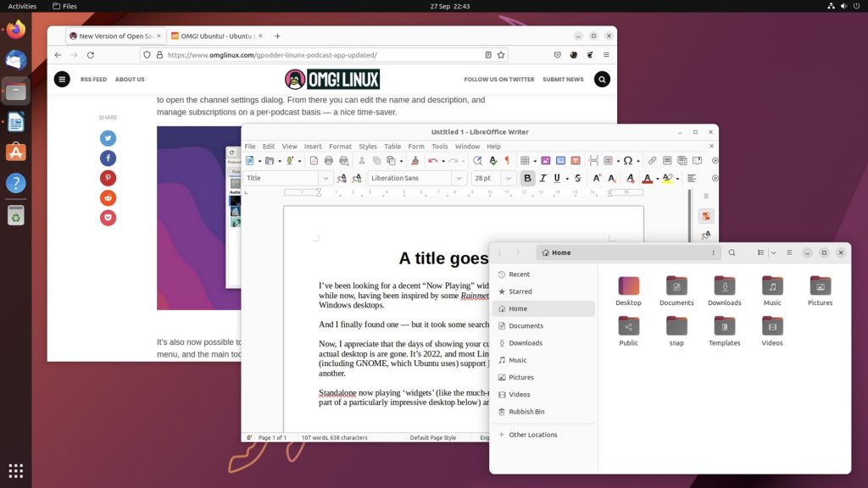Viewport: 868px width, 488px height.
Task: Click Insert Image icon in Writer
Action: [x=546, y=161]
